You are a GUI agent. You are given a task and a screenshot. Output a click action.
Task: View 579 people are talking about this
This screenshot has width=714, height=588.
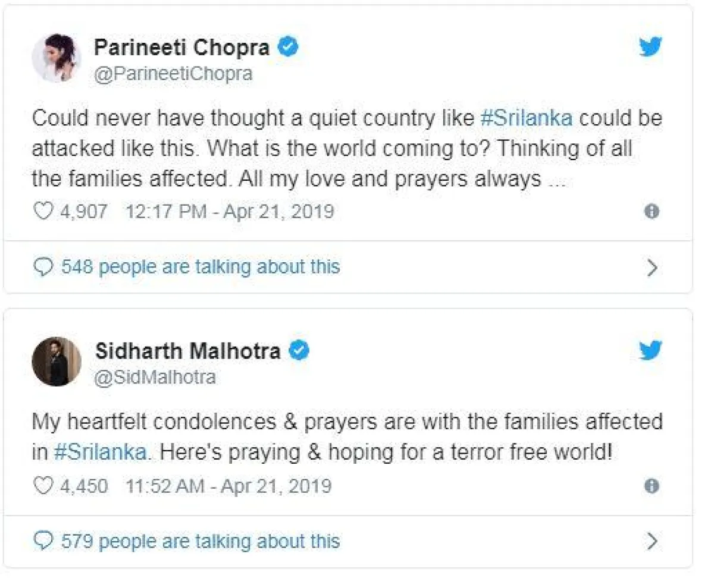coord(201,542)
